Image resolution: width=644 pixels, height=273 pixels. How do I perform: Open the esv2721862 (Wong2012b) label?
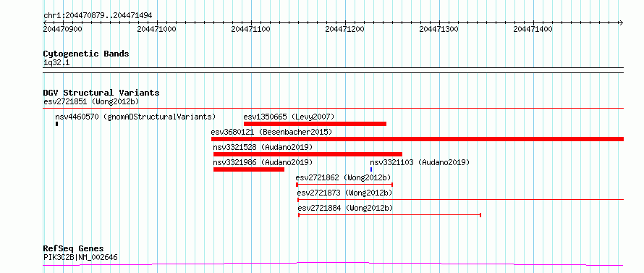pyautogui.click(x=344, y=177)
